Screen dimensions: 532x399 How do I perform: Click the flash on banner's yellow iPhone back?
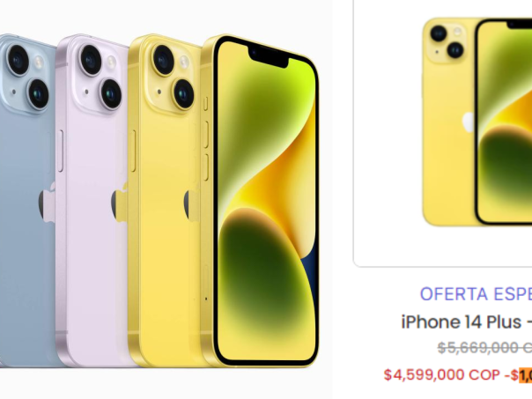coord(184,63)
